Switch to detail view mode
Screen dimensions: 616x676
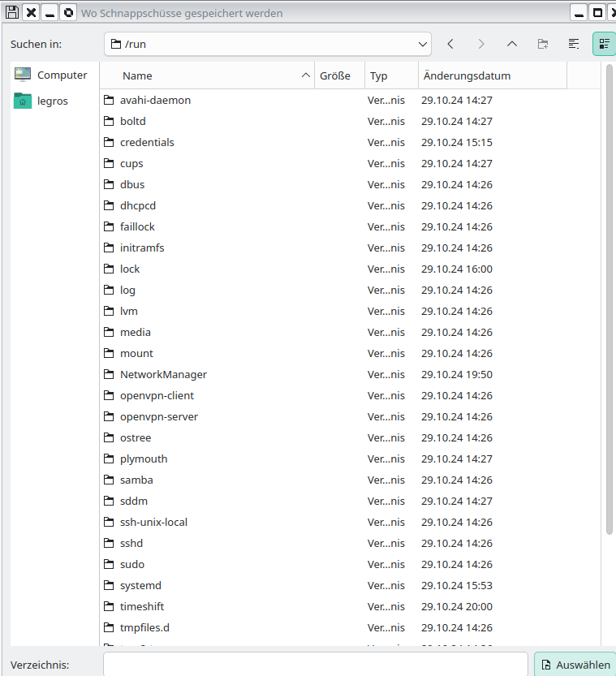(604, 44)
